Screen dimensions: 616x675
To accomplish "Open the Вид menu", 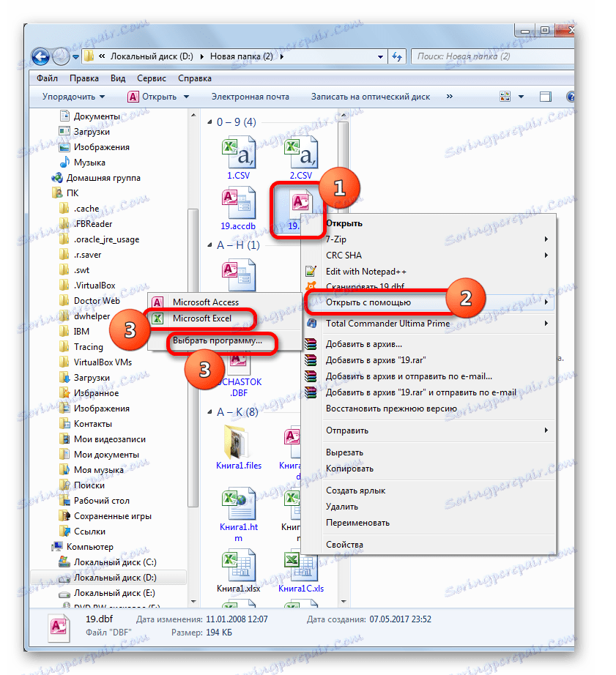I will tap(118, 78).
